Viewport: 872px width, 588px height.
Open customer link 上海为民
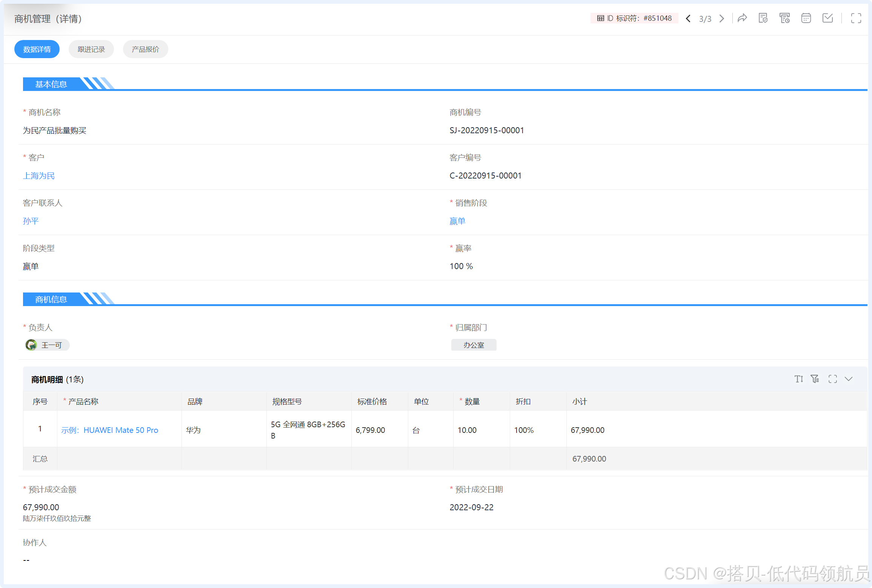pos(39,176)
